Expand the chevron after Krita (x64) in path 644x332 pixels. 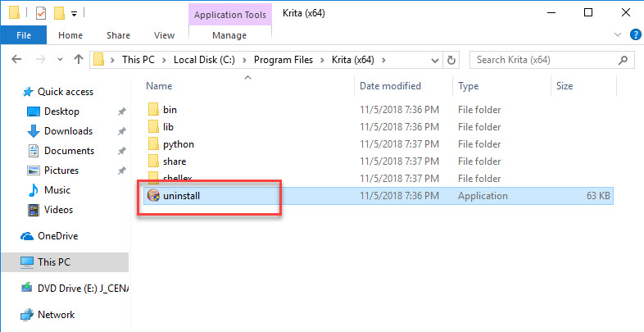pyautogui.click(x=383, y=61)
